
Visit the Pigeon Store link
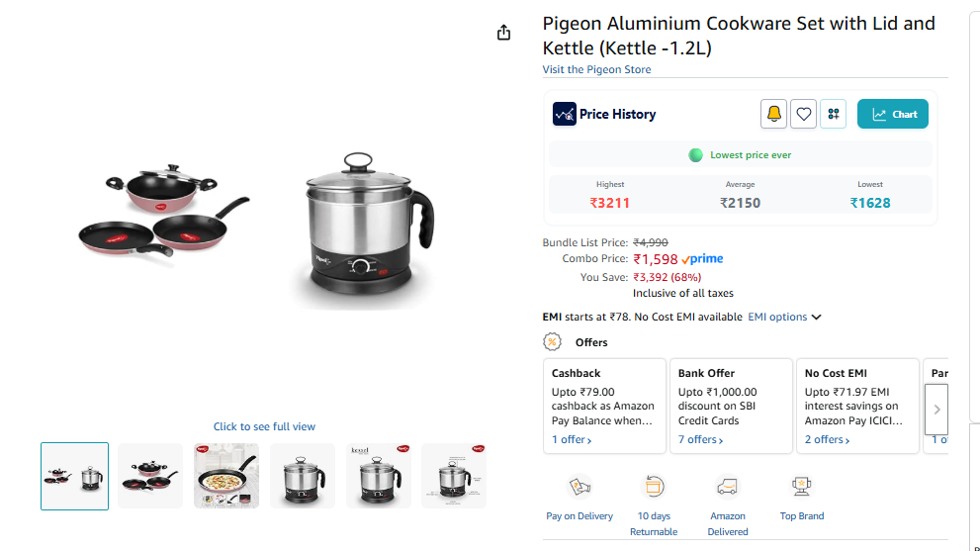(596, 69)
